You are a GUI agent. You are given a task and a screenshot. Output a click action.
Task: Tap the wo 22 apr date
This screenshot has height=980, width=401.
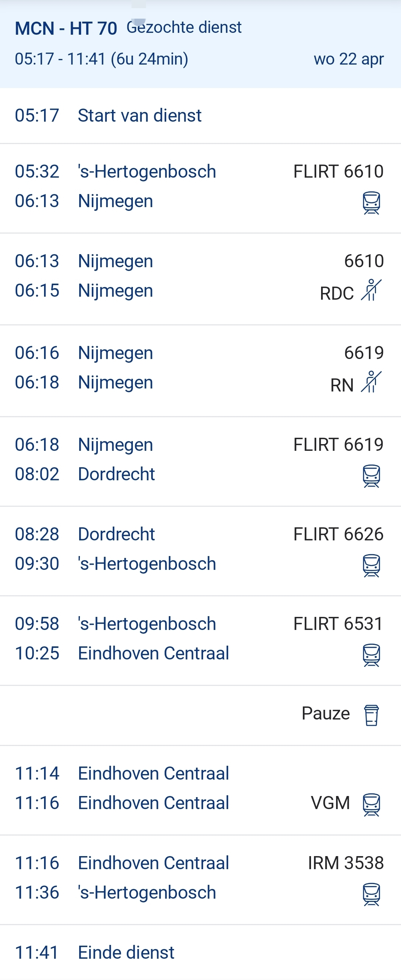click(348, 59)
